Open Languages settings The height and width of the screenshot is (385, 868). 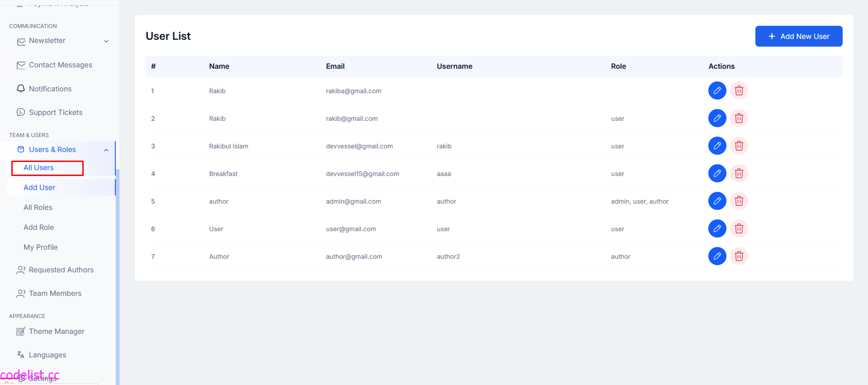[x=47, y=355]
